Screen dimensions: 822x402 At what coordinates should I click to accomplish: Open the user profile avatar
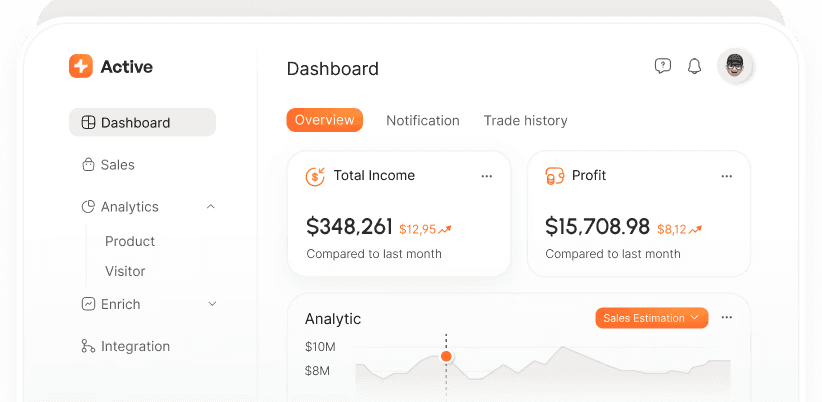click(735, 67)
